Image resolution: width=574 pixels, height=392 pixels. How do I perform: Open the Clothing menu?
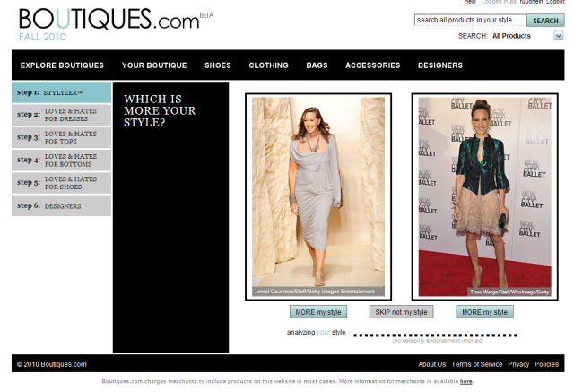tap(268, 65)
